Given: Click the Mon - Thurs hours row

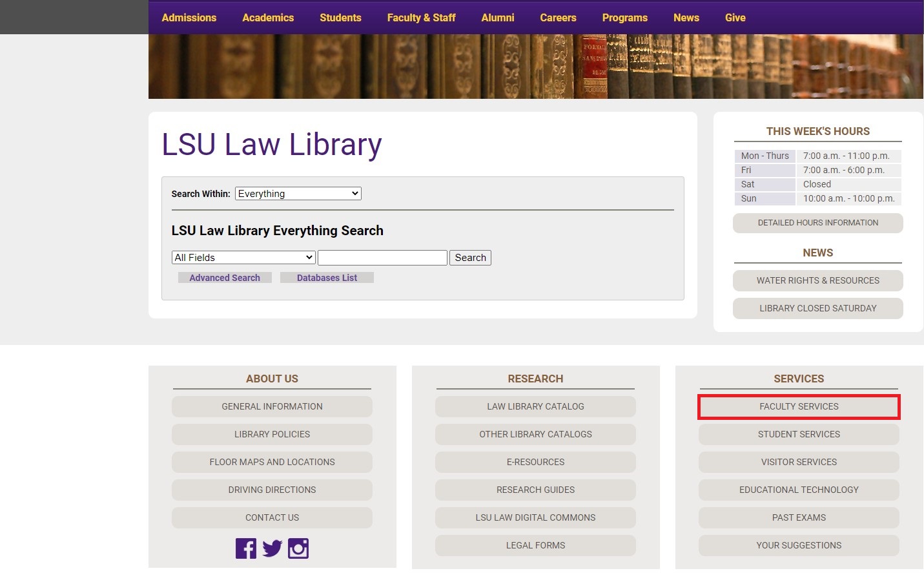Looking at the screenshot, I should click(817, 156).
